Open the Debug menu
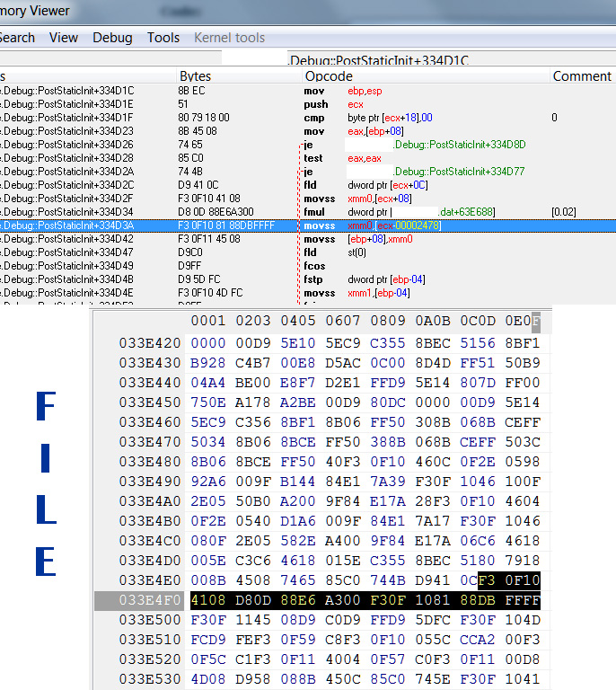This screenshot has width=616, height=690. point(112,38)
